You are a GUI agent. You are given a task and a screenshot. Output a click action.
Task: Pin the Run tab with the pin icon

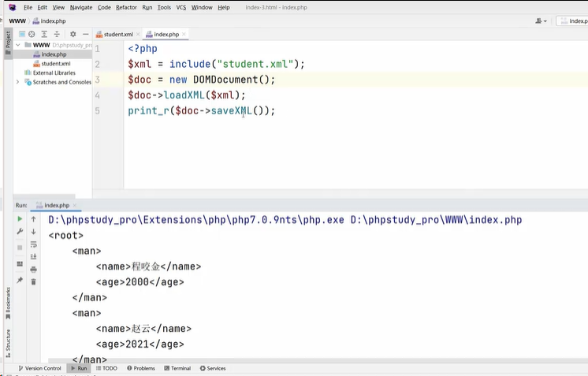tap(20, 281)
